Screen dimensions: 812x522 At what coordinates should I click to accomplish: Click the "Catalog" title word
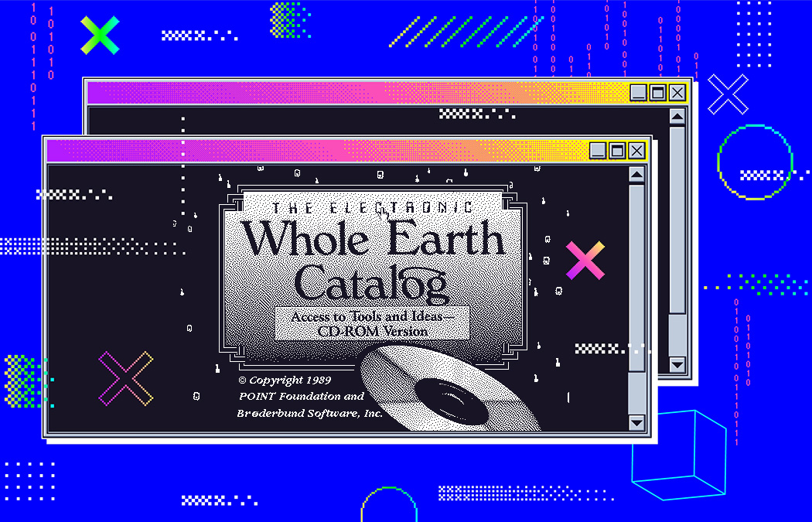(370, 284)
